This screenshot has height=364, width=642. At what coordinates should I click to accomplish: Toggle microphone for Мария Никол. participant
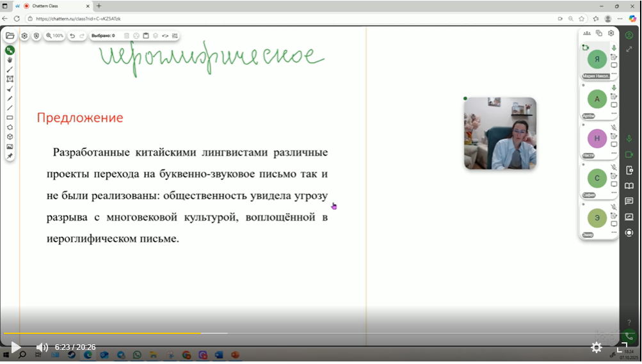coord(614,48)
